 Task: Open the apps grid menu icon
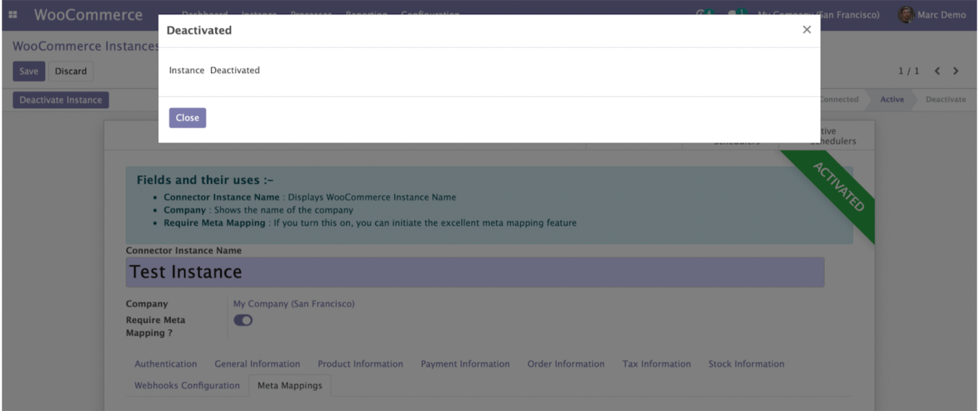click(13, 15)
